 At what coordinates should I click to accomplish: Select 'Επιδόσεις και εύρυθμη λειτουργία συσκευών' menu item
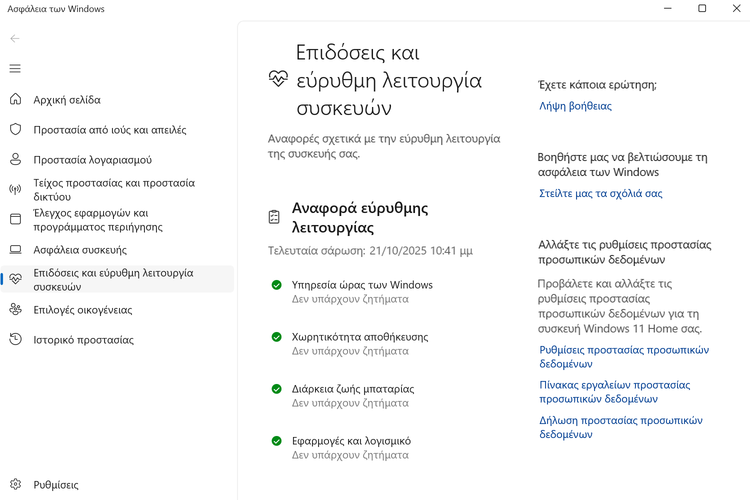[x=113, y=279]
